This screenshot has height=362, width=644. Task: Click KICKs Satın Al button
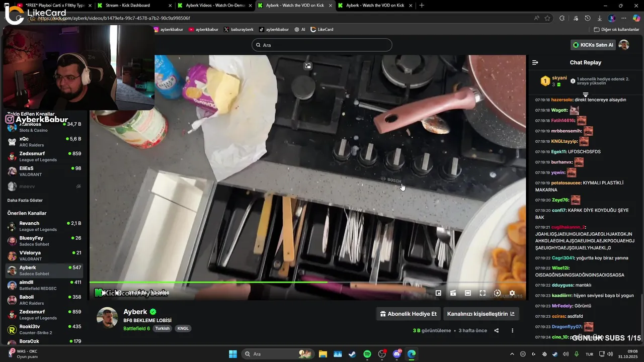click(593, 45)
